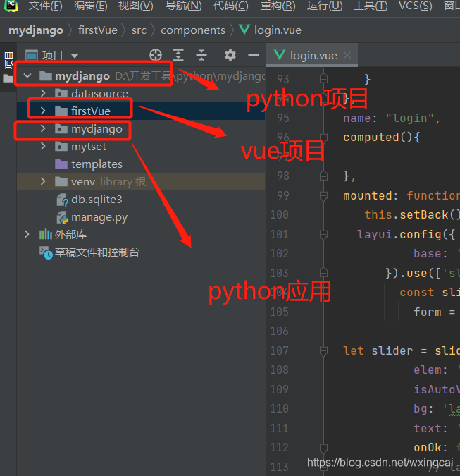Select the datasource folder row
This screenshot has width=460, height=476.
point(141,93)
